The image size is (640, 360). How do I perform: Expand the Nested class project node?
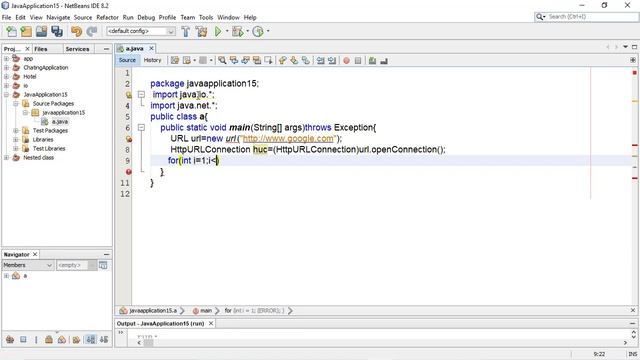pos(6,158)
